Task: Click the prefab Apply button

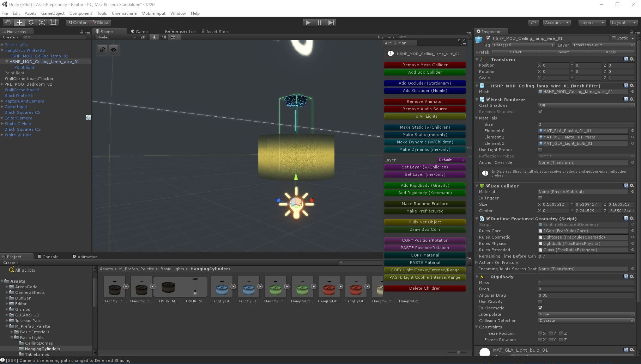Action: (611, 52)
